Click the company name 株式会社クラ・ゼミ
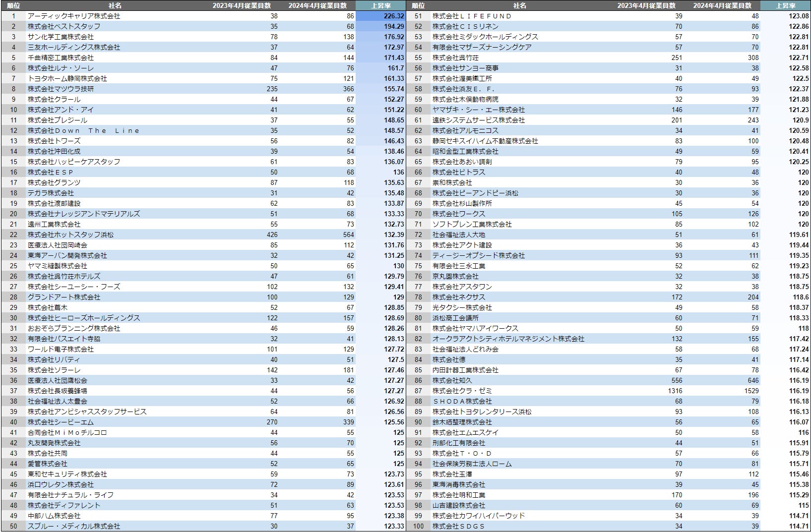Screen dimensions: 811x532 point(462,391)
